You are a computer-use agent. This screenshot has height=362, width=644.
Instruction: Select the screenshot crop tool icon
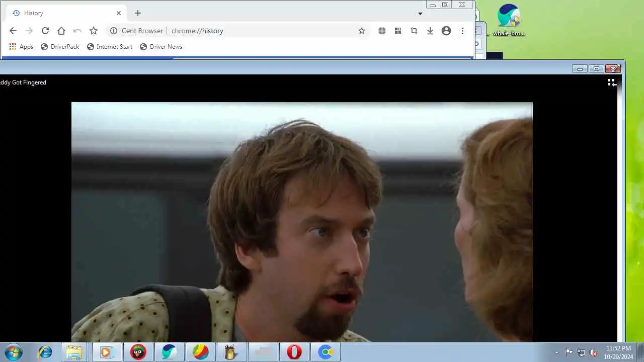414,31
